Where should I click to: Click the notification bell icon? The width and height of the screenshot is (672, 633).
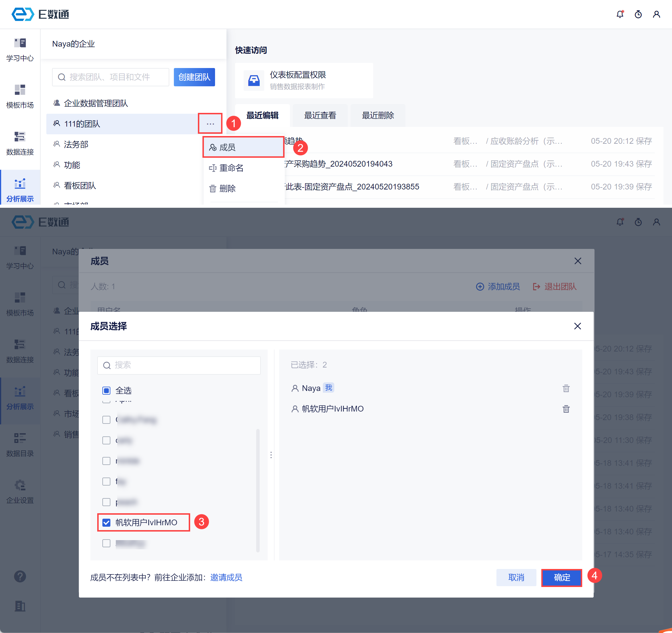point(620,14)
